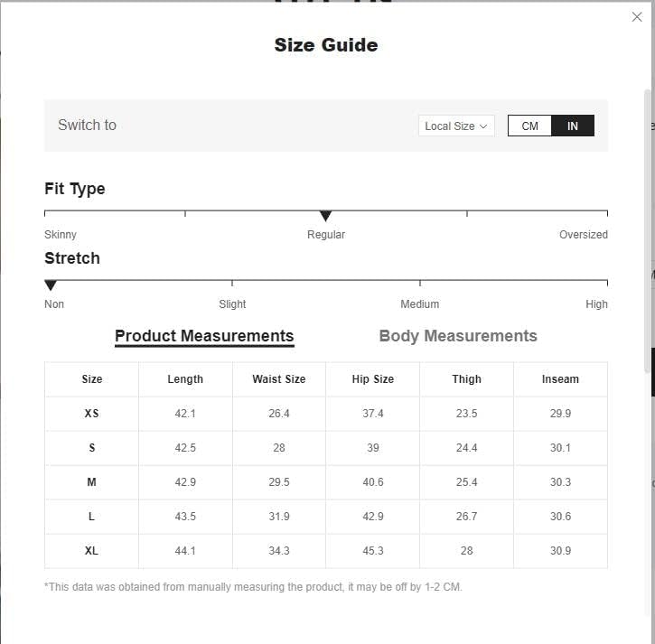Select the IN unit toggle
The width and height of the screenshot is (655, 644).
click(x=573, y=126)
